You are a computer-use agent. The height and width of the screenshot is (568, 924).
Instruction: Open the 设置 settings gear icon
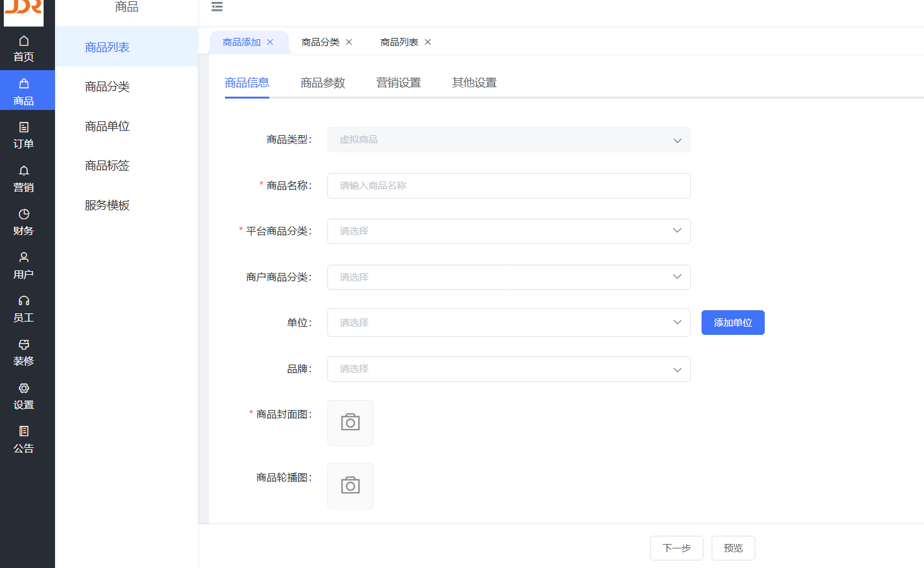point(24,388)
